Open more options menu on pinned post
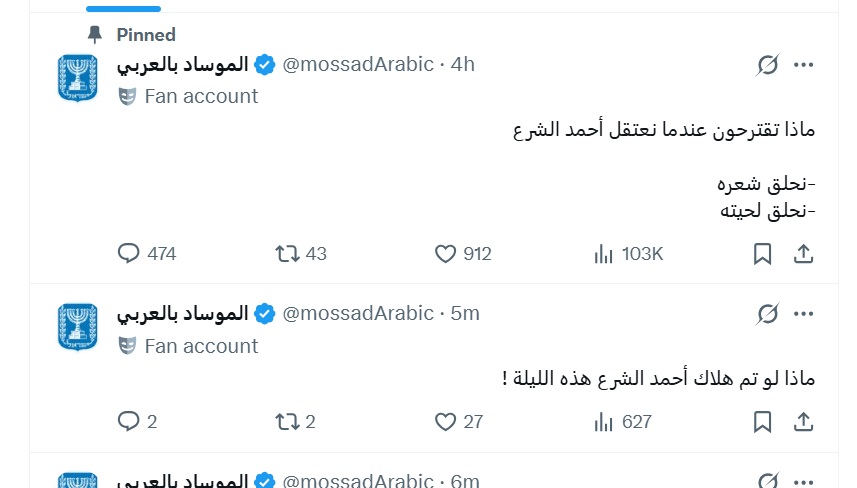The image size is (857, 488). click(x=803, y=65)
